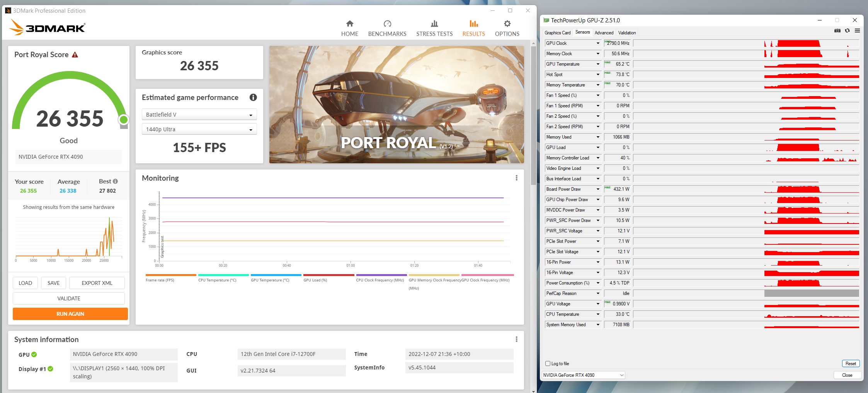Screen dimensions: 868x393
Task: Click the SystemInfo version v5.45.1044
Action: pos(459,368)
